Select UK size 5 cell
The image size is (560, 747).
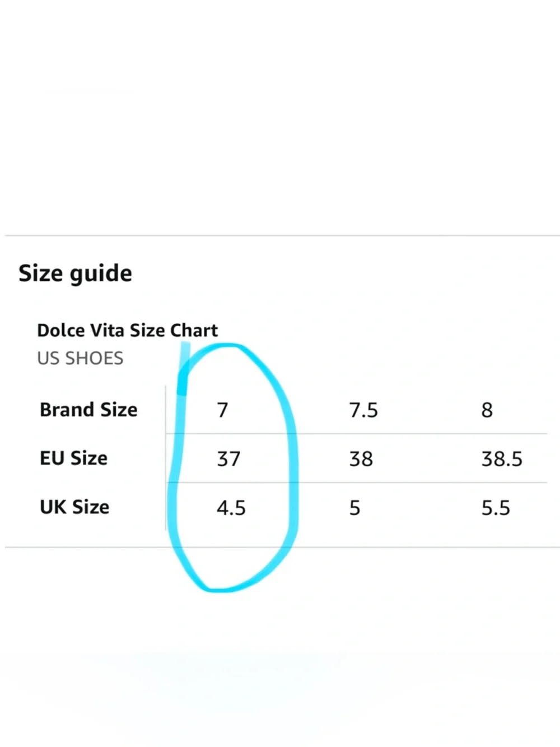(355, 508)
